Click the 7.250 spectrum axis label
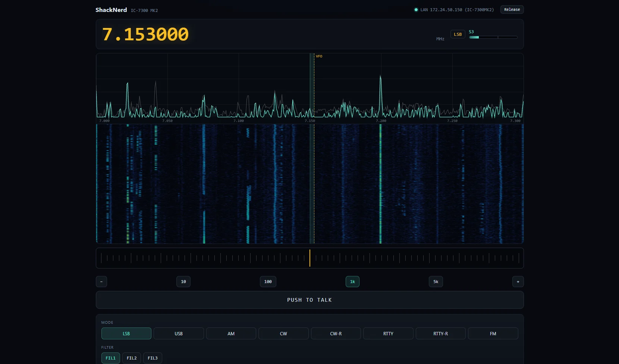The width and height of the screenshot is (619, 364). tap(452, 121)
